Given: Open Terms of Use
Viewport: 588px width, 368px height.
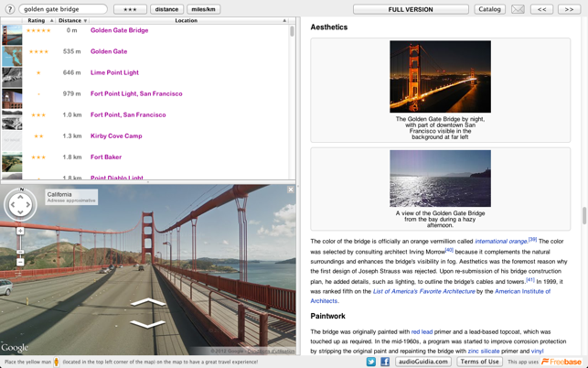Looking at the screenshot, I should click(479, 362).
